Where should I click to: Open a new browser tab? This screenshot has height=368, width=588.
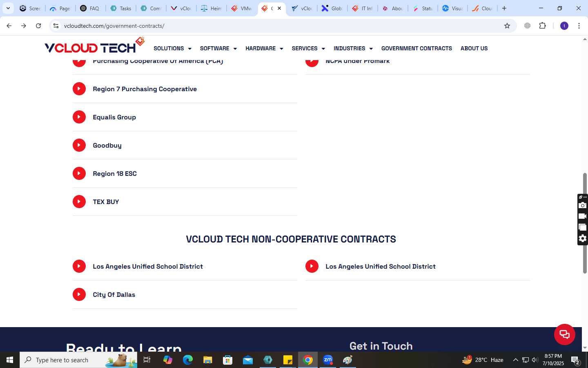[x=504, y=8]
